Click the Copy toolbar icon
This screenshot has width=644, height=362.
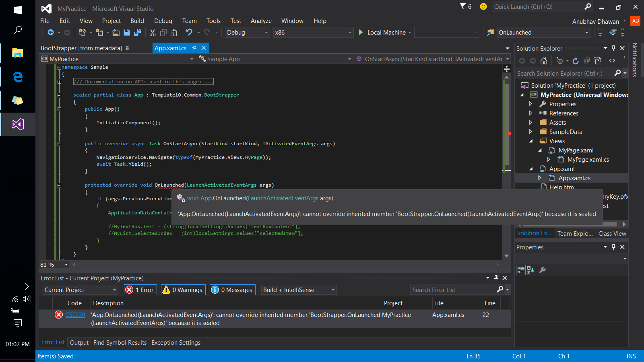pyautogui.click(x=163, y=33)
